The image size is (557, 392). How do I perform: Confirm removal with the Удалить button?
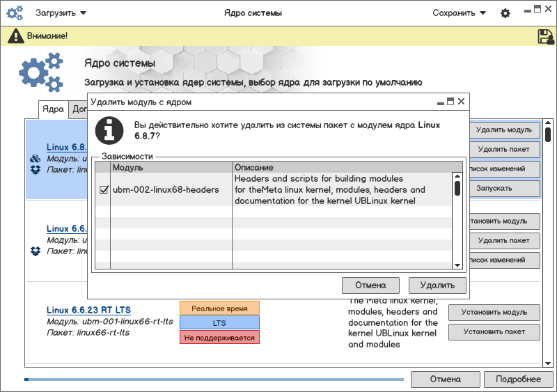tap(437, 285)
